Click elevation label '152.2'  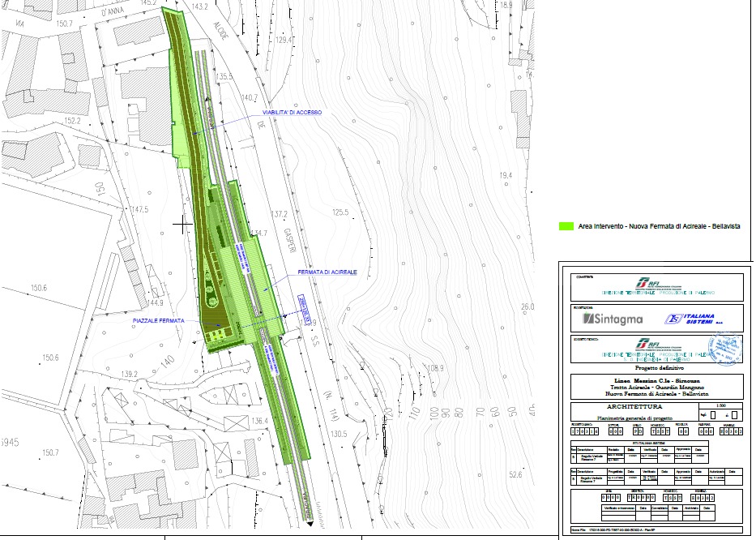point(72,121)
